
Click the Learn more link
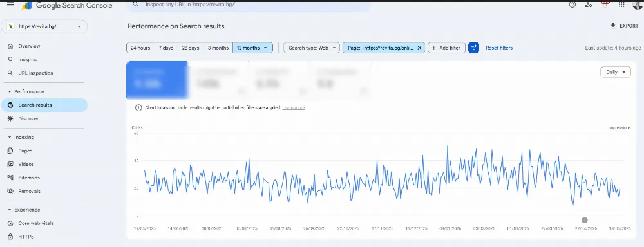click(x=293, y=107)
